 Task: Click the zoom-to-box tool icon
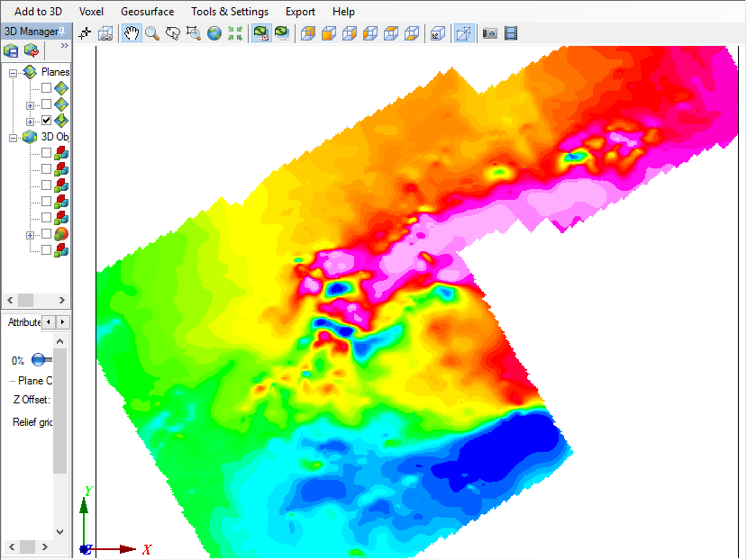tap(193, 33)
